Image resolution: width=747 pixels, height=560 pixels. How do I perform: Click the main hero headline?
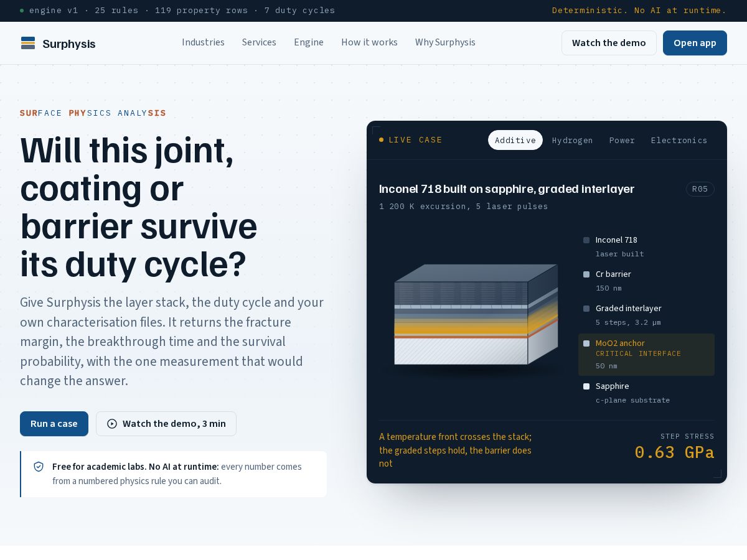(139, 207)
